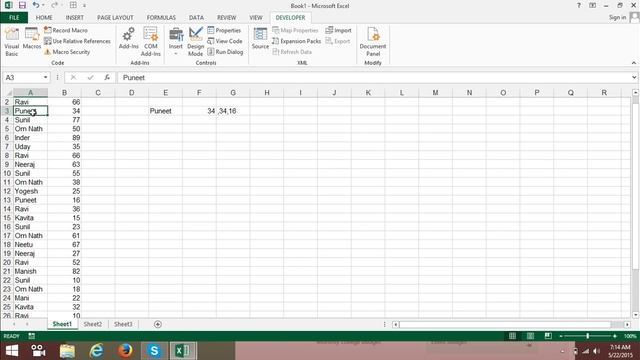This screenshot has height=360, width=640.
Task: Open Skype from taskbar
Action: tap(154, 351)
